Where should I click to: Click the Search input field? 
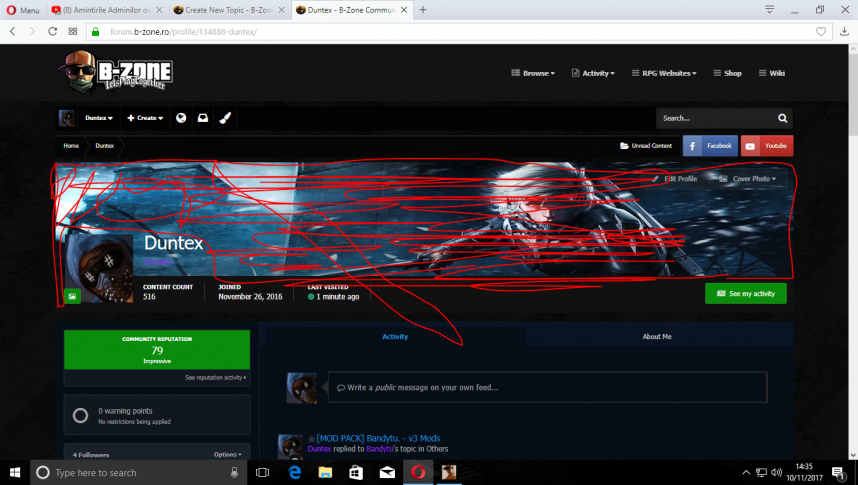click(x=716, y=118)
